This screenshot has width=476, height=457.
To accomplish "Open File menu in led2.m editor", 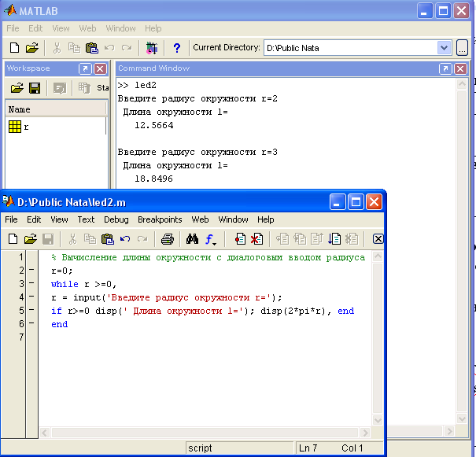I will click(11, 219).
